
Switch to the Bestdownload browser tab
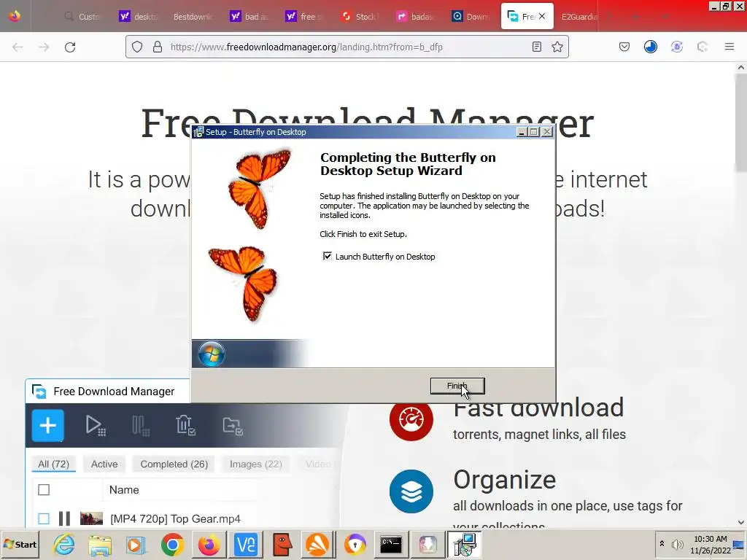click(193, 17)
